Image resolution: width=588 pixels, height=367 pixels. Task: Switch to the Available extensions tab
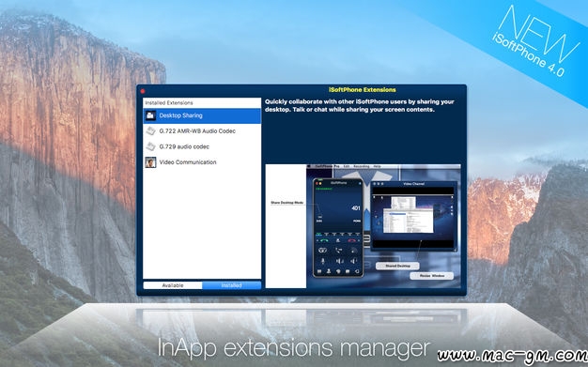tap(173, 285)
